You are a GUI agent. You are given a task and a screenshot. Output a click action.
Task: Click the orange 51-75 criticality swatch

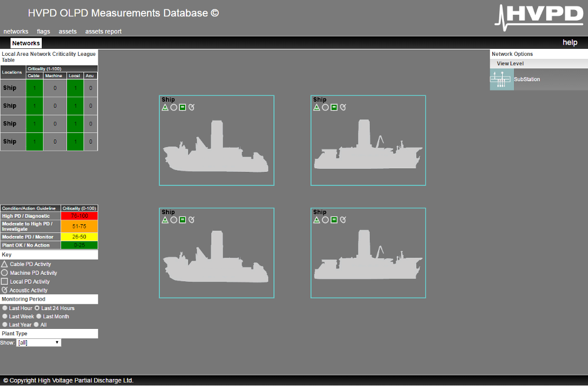point(79,226)
